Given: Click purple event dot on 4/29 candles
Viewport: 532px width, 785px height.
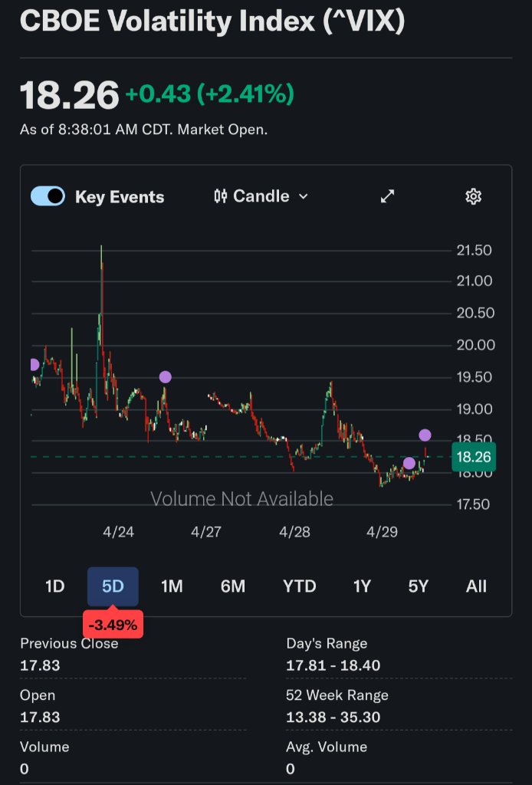Looking at the screenshot, I should click(x=409, y=463).
